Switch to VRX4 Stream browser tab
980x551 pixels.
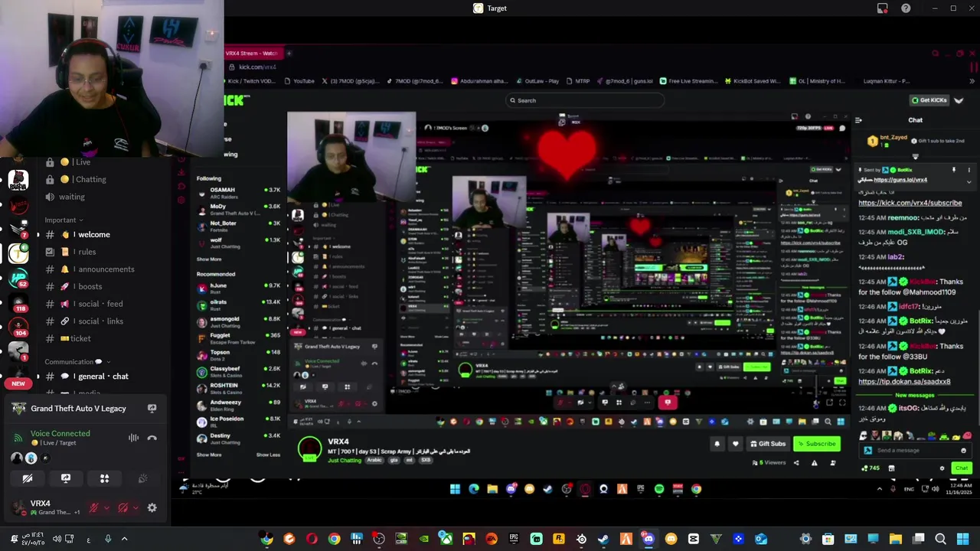click(253, 54)
